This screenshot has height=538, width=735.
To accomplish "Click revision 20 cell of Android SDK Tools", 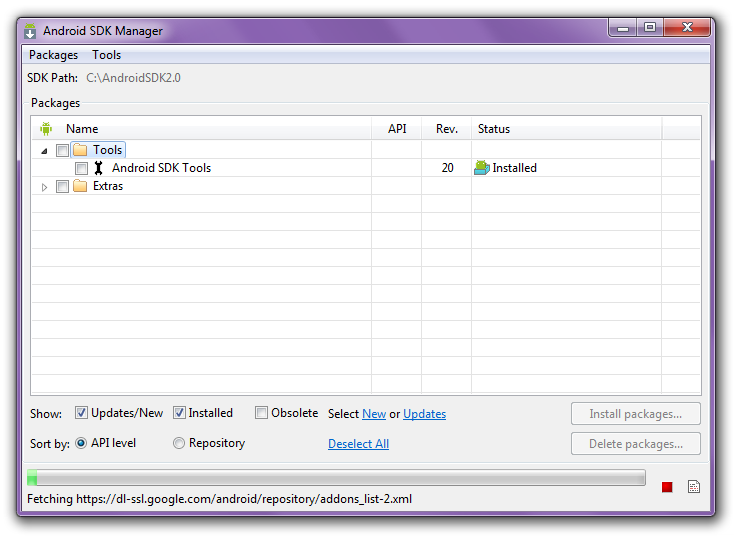I will tap(447, 168).
